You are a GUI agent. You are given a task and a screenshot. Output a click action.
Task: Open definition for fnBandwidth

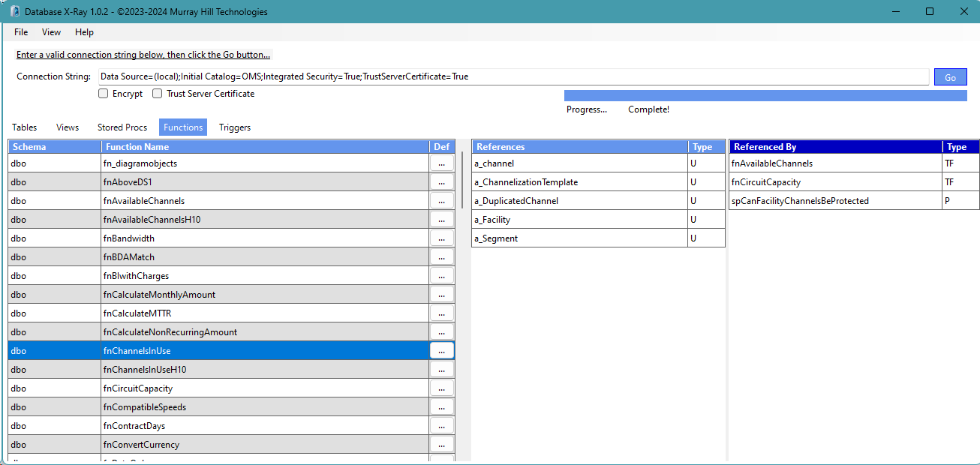tap(442, 238)
